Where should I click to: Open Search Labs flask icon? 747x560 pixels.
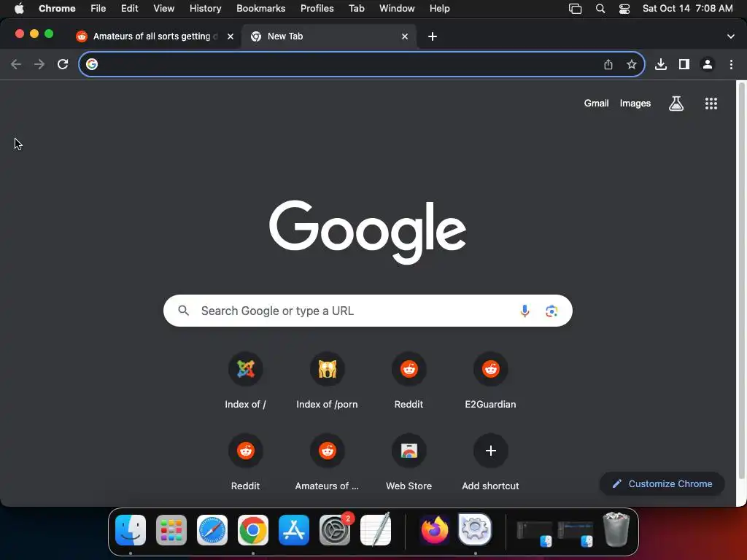pos(676,104)
